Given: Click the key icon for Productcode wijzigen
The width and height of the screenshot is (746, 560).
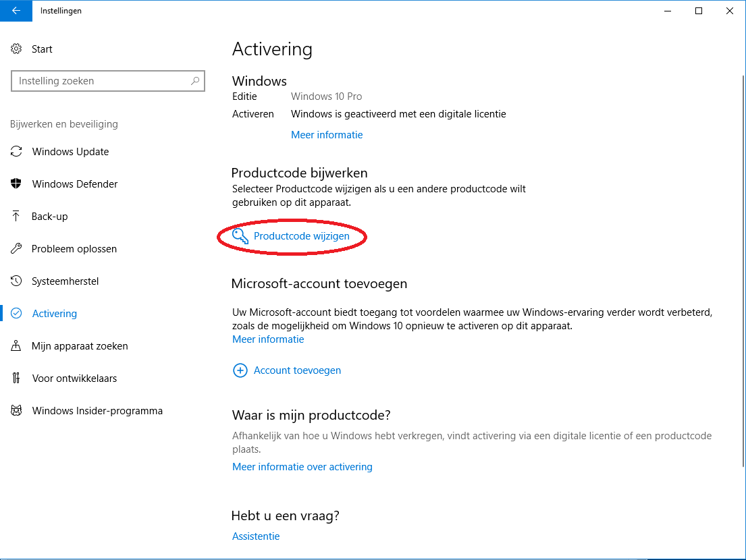Looking at the screenshot, I should tap(240, 235).
